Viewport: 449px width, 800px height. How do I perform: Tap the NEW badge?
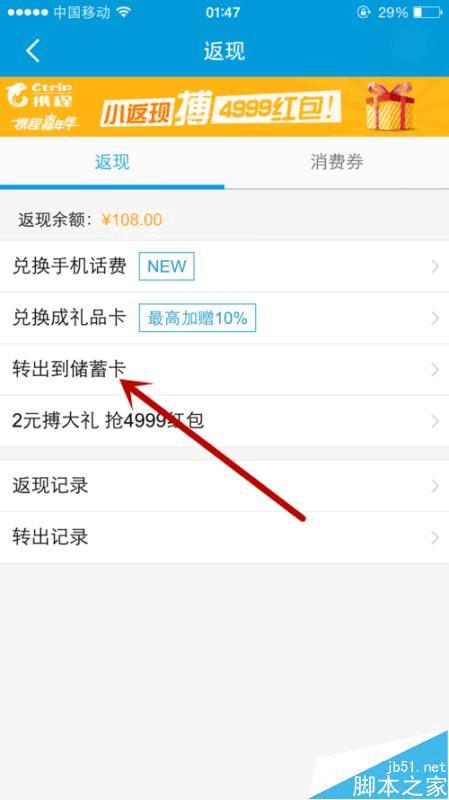(x=166, y=266)
